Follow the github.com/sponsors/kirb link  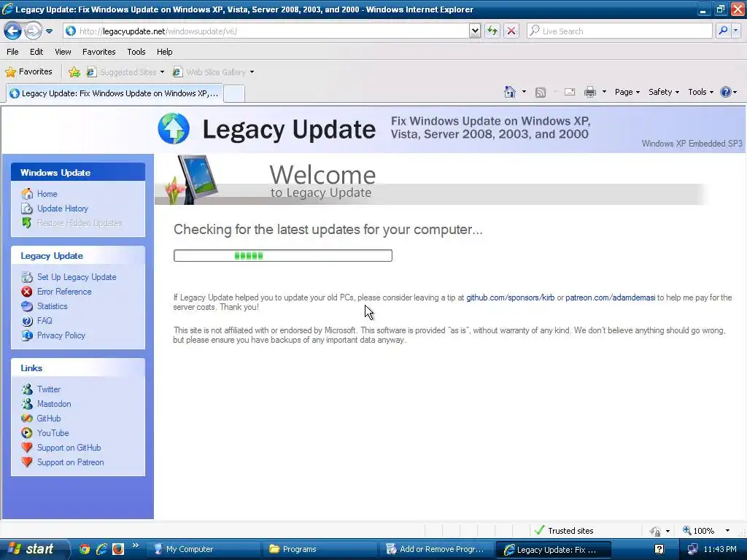click(510, 297)
